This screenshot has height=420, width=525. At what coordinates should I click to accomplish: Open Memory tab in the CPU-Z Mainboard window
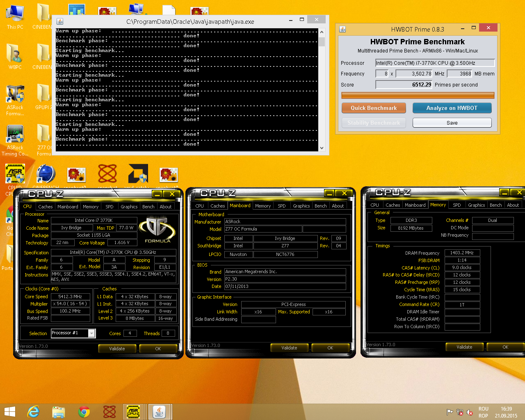pyautogui.click(x=263, y=206)
